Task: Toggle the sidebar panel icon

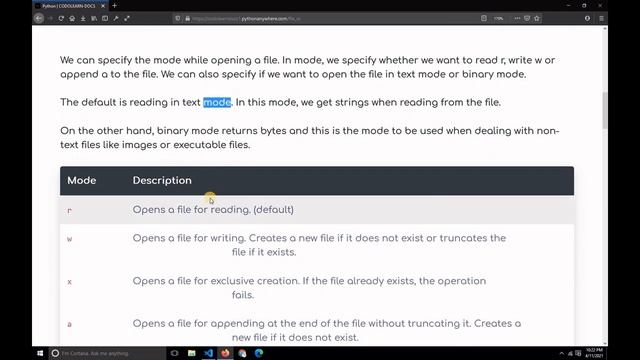Action: pos(105,18)
